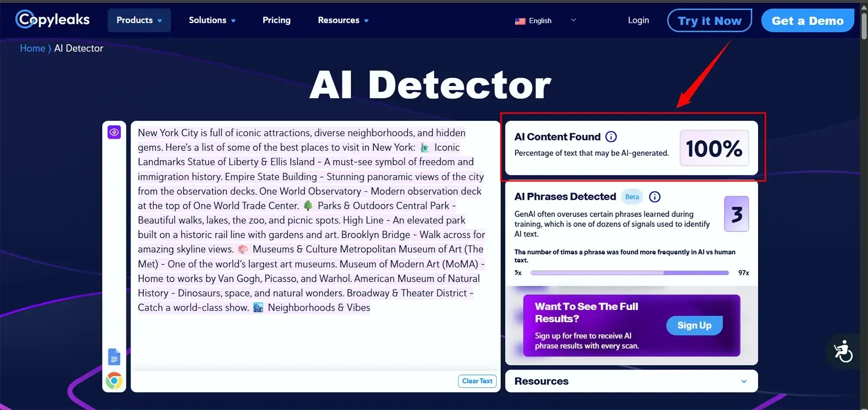This screenshot has height=410, width=868.
Task: Go to the Pricing page
Action: click(277, 20)
